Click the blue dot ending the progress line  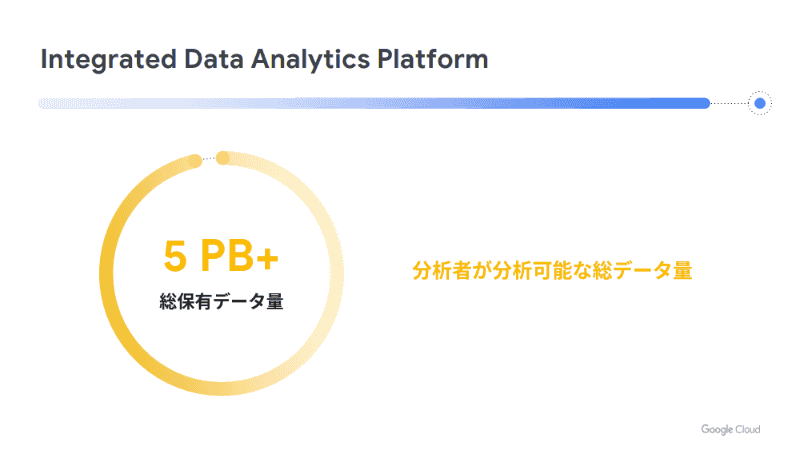click(x=760, y=103)
